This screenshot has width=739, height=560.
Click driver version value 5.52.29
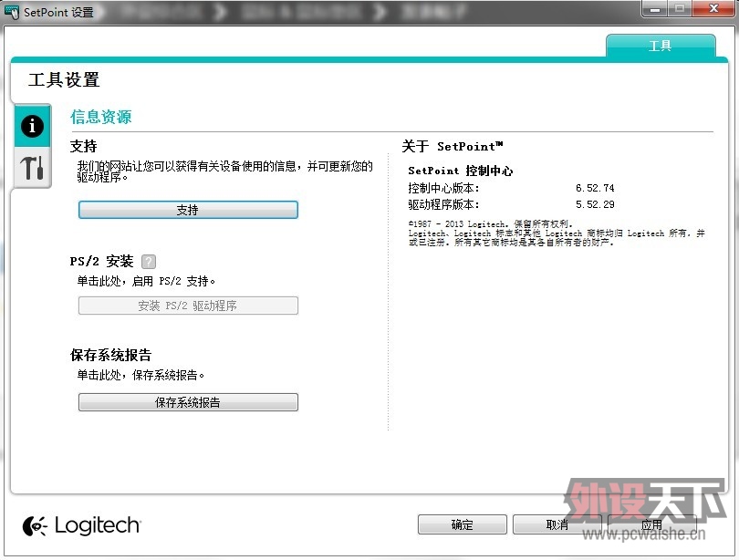coord(595,204)
